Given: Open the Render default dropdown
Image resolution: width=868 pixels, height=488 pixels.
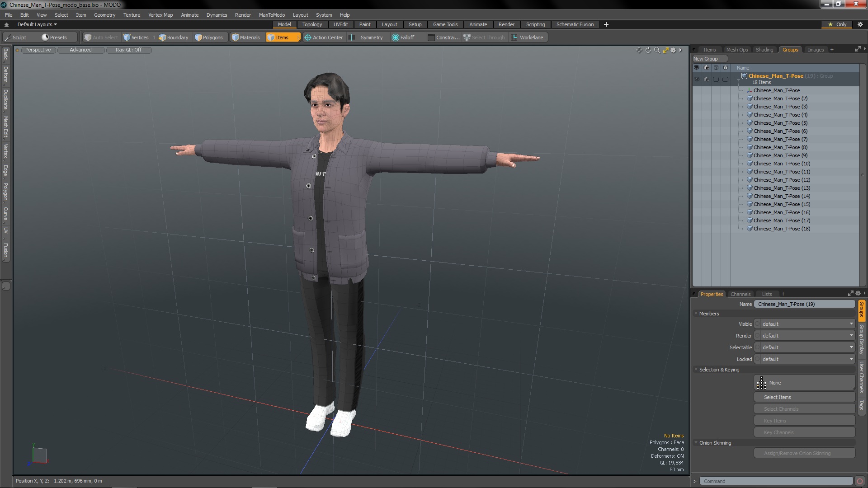Looking at the screenshot, I should click(x=805, y=336).
